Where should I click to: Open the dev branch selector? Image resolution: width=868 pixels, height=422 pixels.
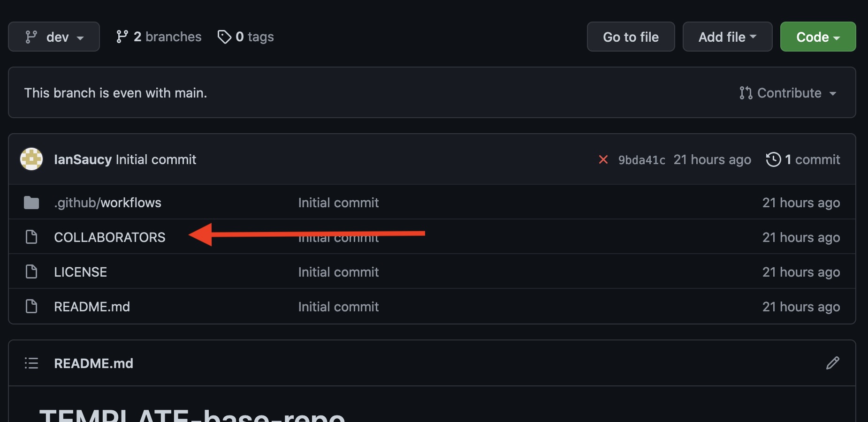pos(53,36)
